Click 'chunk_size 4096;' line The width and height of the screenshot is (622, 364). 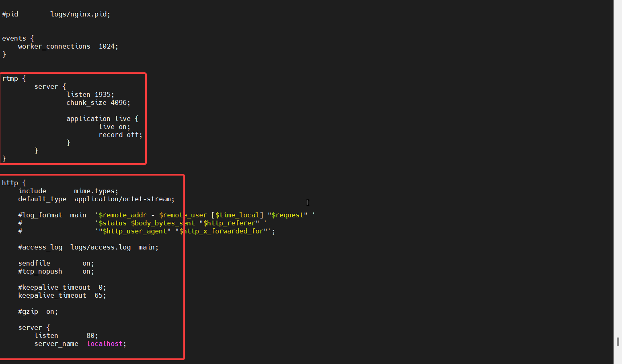[98, 102]
